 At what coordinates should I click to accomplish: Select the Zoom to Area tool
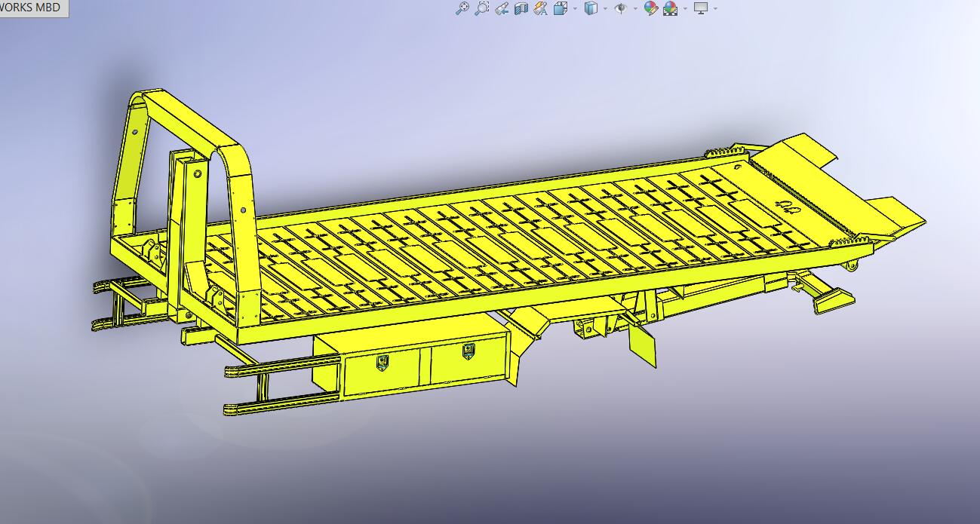(x=482, y=8)
